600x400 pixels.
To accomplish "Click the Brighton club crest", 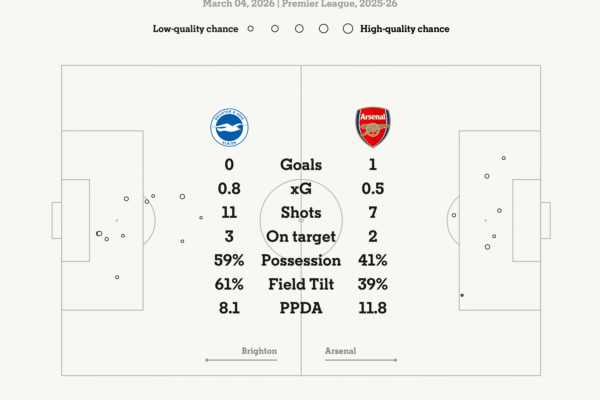I will coord(229,127).
